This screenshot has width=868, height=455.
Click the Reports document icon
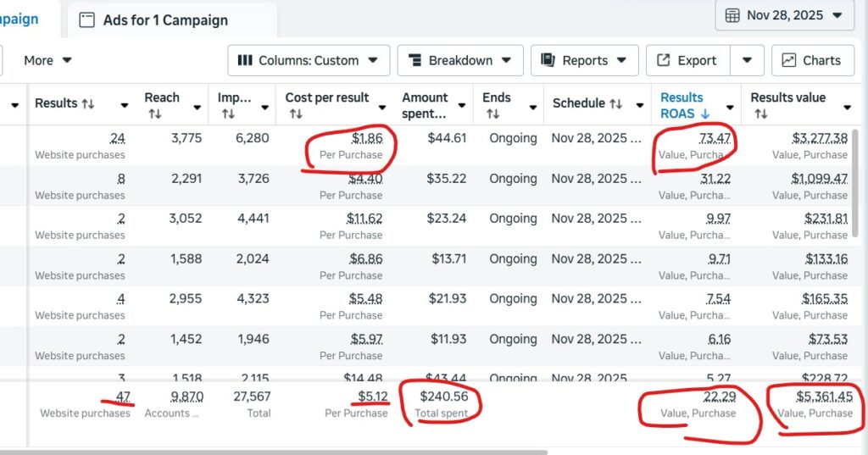point(548,60)
